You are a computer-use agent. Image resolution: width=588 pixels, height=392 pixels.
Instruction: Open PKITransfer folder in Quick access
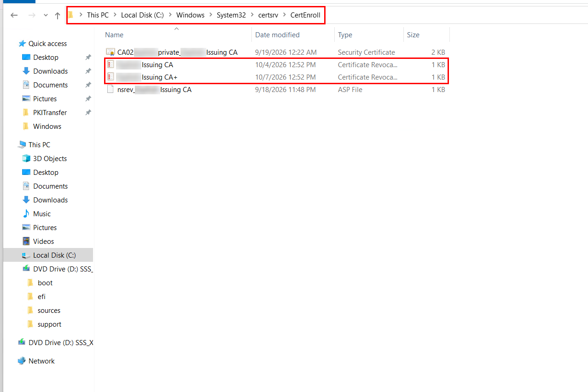click(x=50, y=113)
